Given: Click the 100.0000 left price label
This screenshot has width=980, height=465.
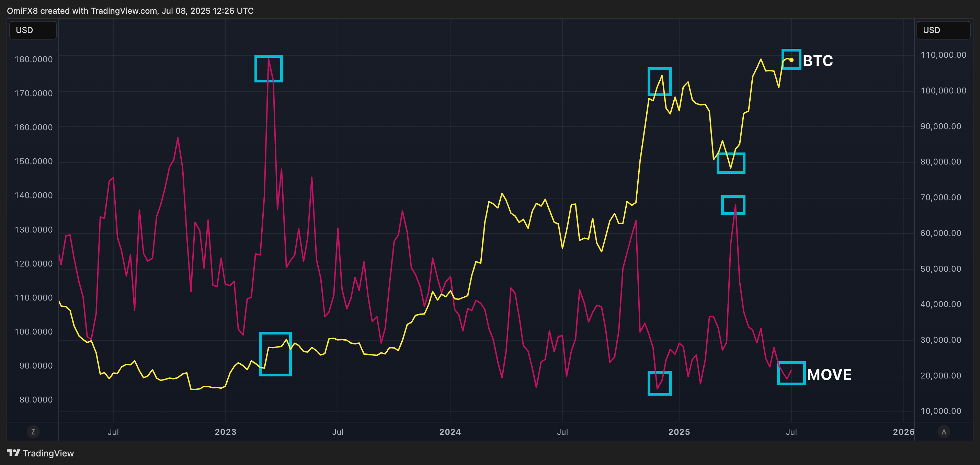Looking at the screenshot, I should click(x=33, y=331).
